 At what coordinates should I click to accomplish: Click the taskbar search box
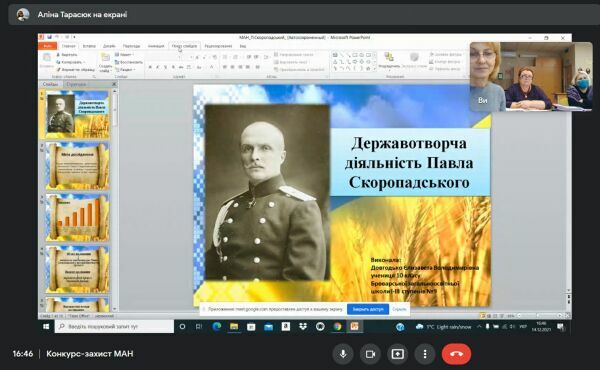(114, 326)
